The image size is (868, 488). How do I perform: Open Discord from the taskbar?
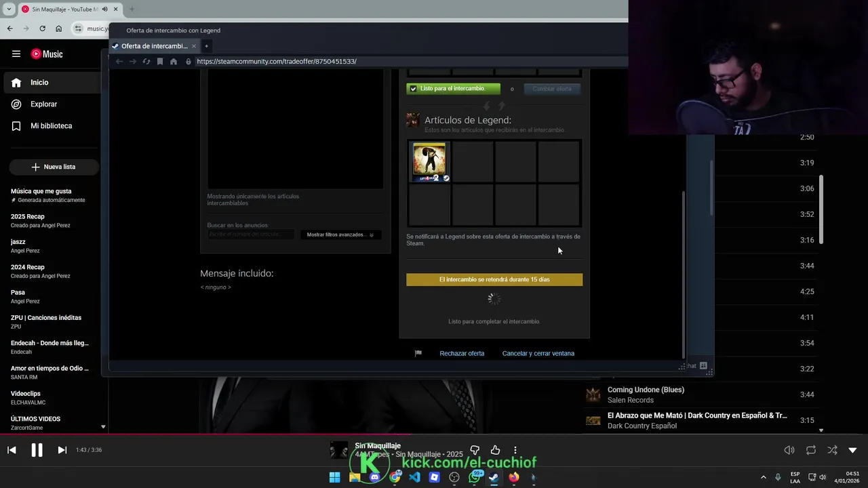pos(374,477)
